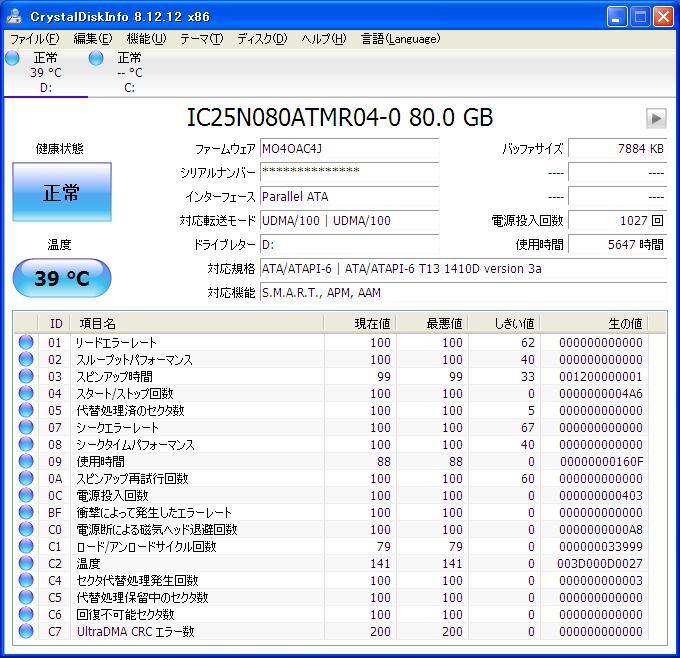680x658 pixels.
Task: Click status orb for BF row
Action: 26,513
